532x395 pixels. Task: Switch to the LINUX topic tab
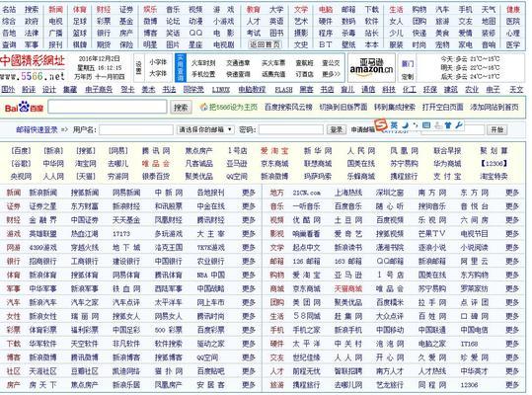[221, 90]
